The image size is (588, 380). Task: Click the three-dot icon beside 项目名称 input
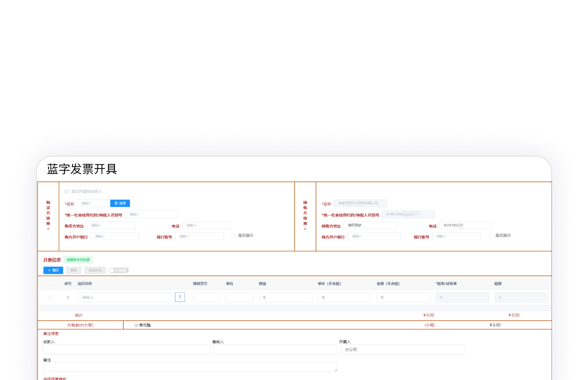(x=180, y=297)
